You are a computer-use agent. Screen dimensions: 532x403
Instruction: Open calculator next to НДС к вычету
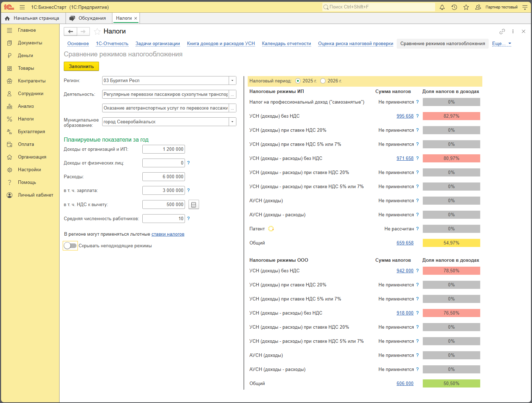[x=194, y=205]
